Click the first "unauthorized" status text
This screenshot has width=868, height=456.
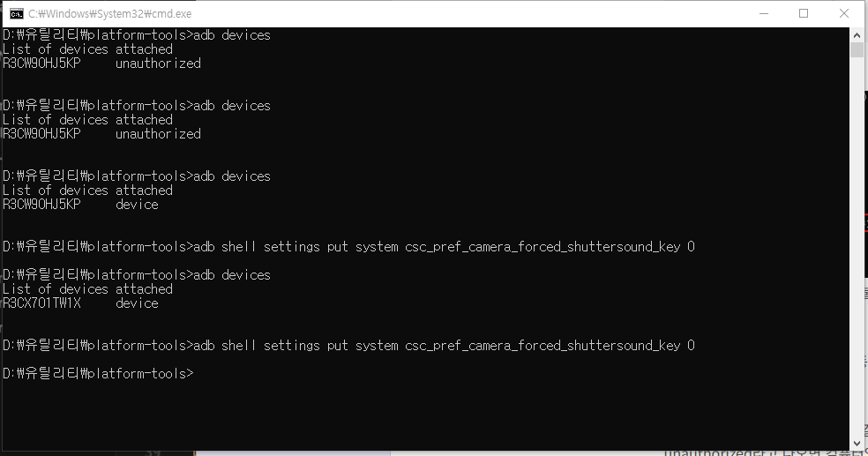pos(158,64)
